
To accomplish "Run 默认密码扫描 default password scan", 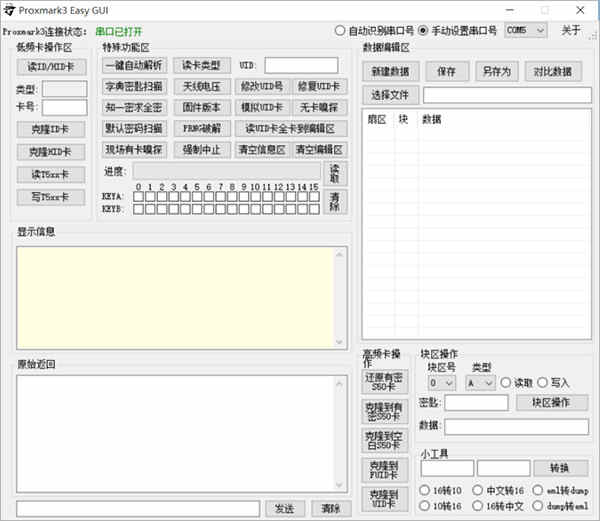I will pos(134,129).
